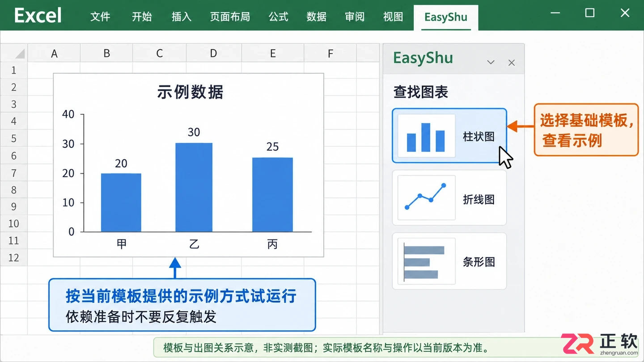The height and width of the screenshot is (362, 644).
Task: Select the category axis label 甲
Action: pyautogui.click(x=121, y=244)
